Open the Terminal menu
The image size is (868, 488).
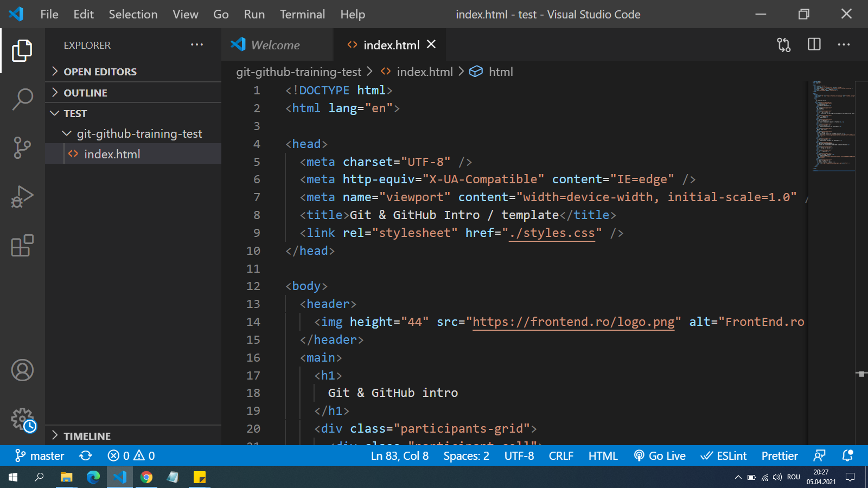coord(302,15)
